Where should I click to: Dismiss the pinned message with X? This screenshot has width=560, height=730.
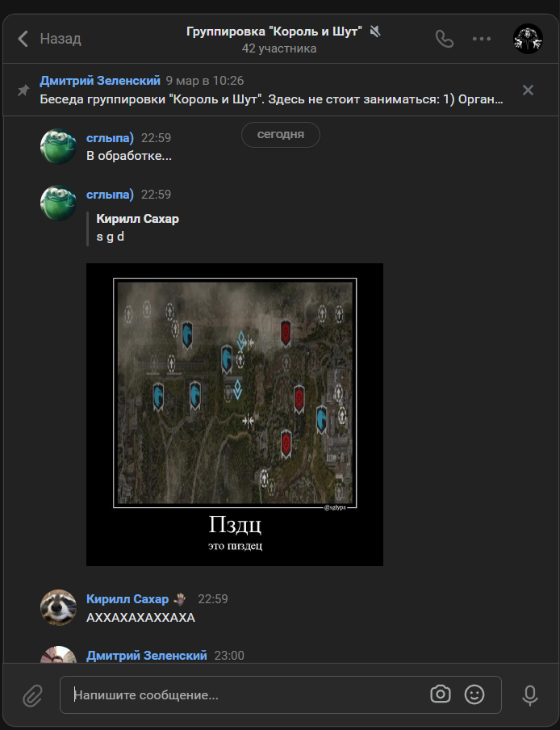pyautogui.click(x=528, y=90)
